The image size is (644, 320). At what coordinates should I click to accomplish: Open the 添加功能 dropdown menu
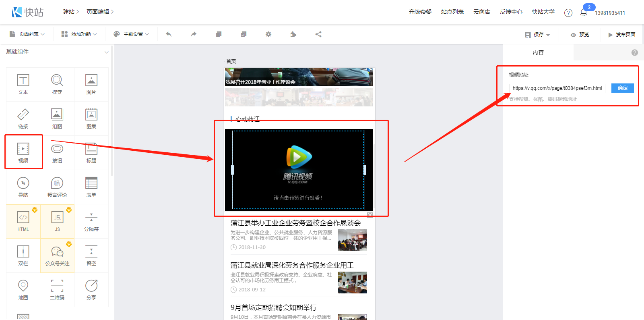(x=79, y=34)
